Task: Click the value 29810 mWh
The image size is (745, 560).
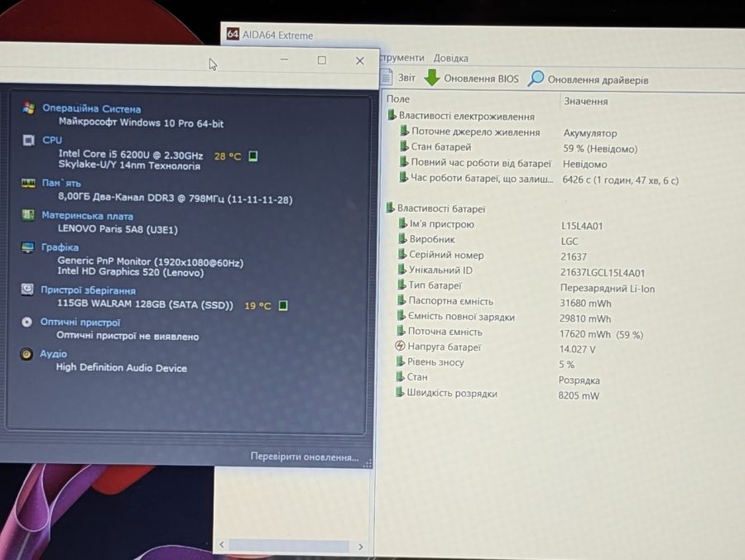Action: click(x=585, y=318)
